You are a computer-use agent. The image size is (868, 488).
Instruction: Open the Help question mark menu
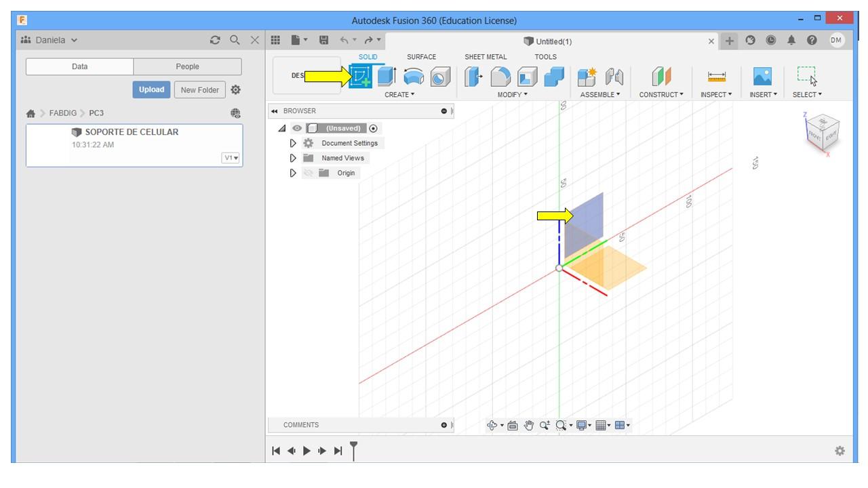pos(812,41)
